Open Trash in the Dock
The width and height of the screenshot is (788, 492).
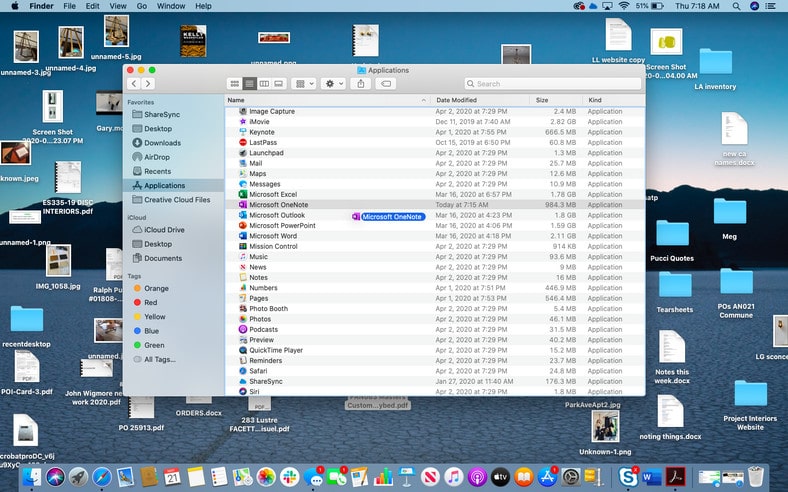click(x=756, y=476)
